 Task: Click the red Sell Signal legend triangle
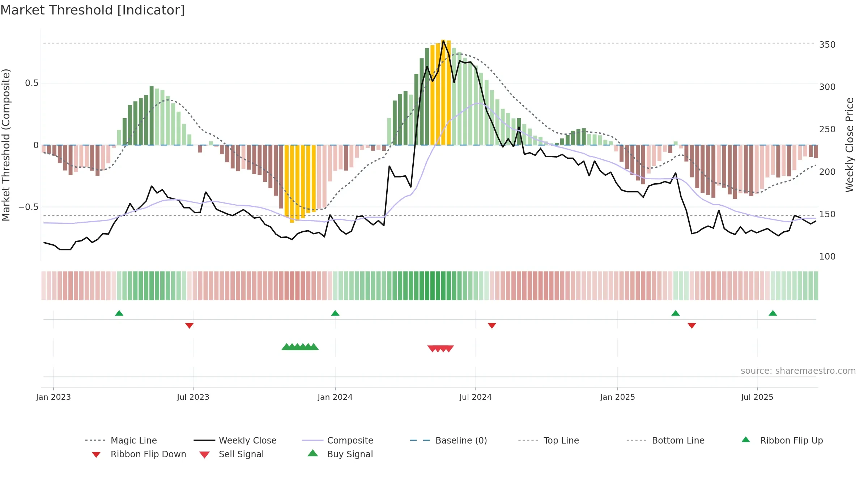click(x=204, y=455)
